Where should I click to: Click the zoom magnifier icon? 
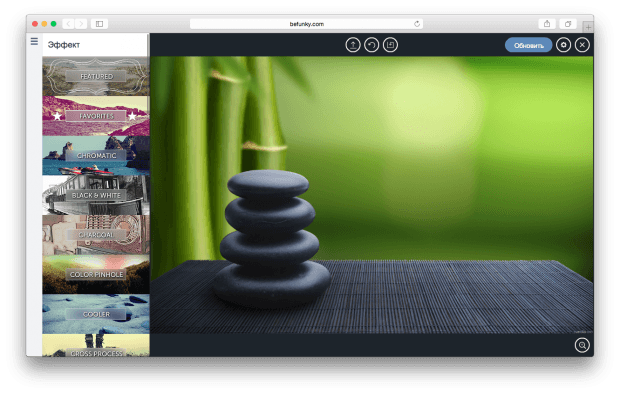(x=582, y=345)
